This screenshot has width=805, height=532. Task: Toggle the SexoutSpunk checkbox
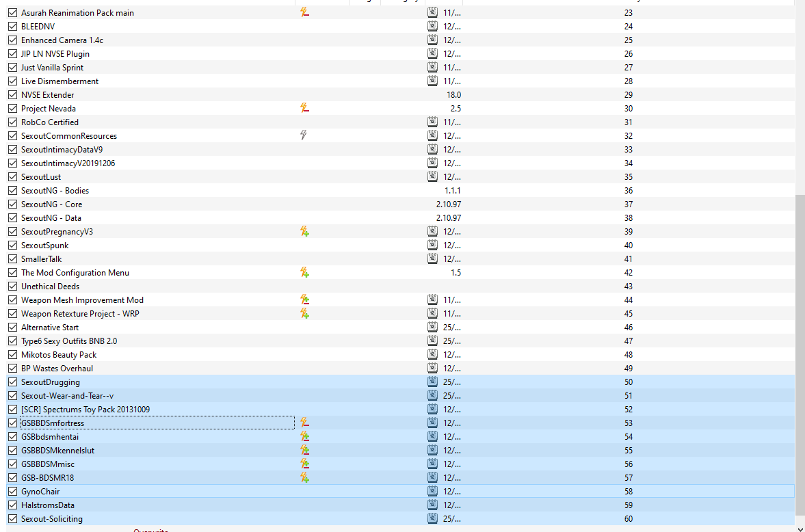pyautogui.click(x=13, y=245)
